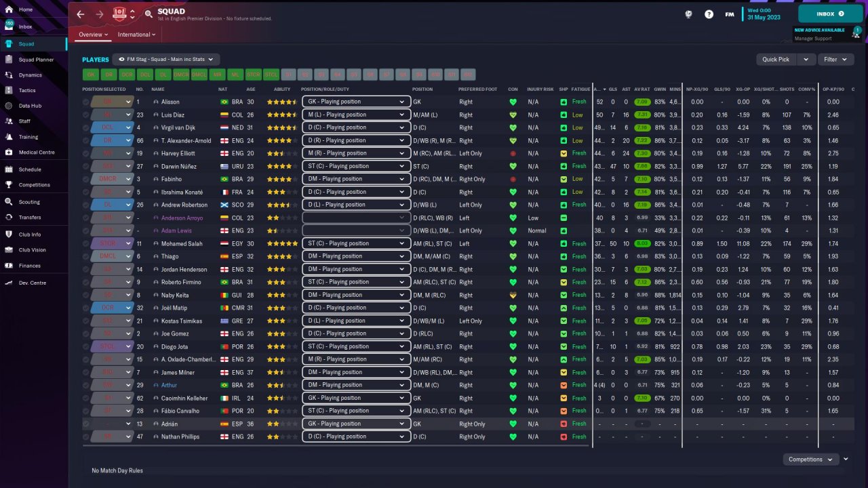868x488 pixels.
Task: Open the International tab menu
Action: (x=137, y=35)
